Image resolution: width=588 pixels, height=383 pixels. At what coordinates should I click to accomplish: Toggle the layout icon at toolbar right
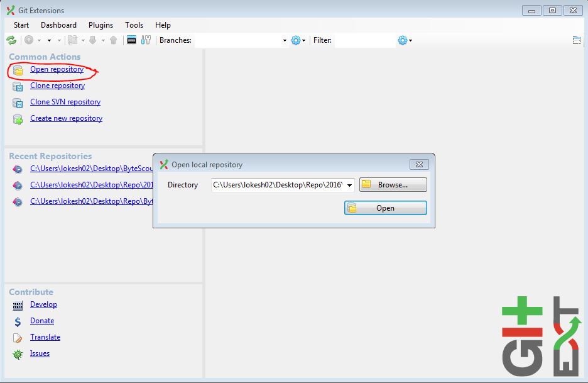tap(577, 40)
